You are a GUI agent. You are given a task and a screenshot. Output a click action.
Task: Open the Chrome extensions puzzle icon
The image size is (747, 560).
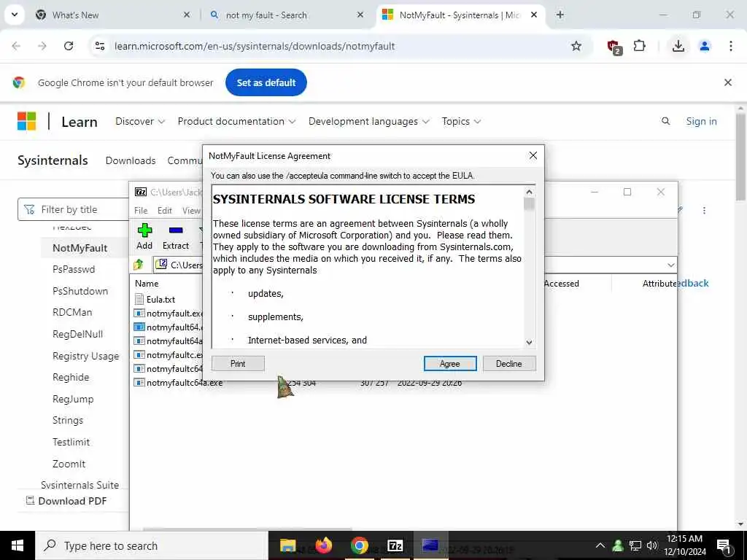[x=639, y=46]
